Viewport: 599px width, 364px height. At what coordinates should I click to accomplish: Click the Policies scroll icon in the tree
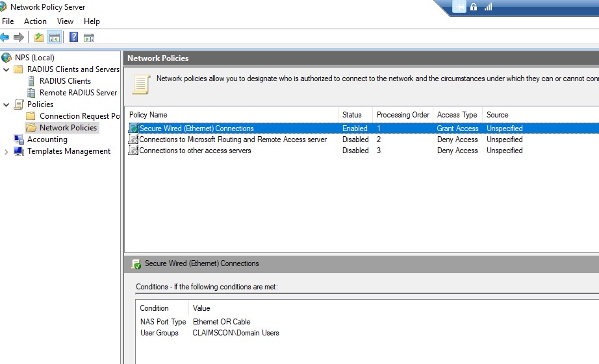[19, 104]
